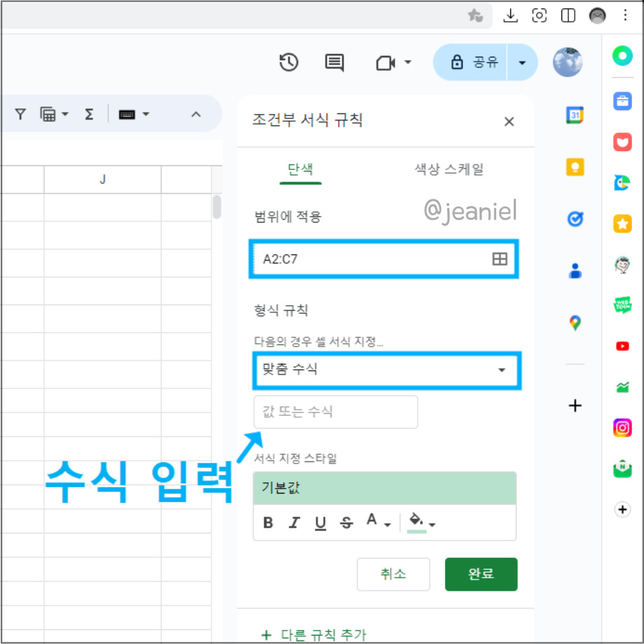The height and width of the screenshot is (644, 644).
Task: Collapse the toolbar with the chevron
Action: (x=196, y=113)
